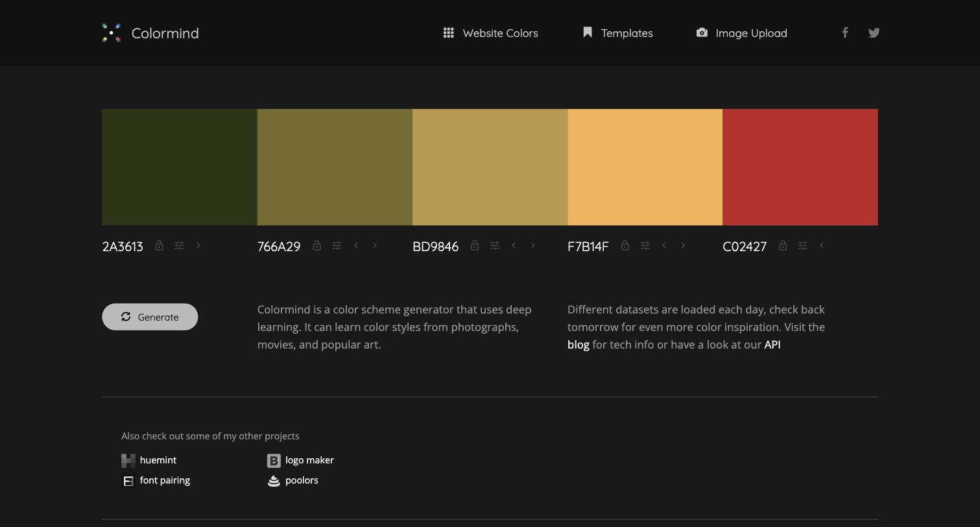The image size is (980, 527).
Task: Visit the logo maker link
Action: [309, 460]
